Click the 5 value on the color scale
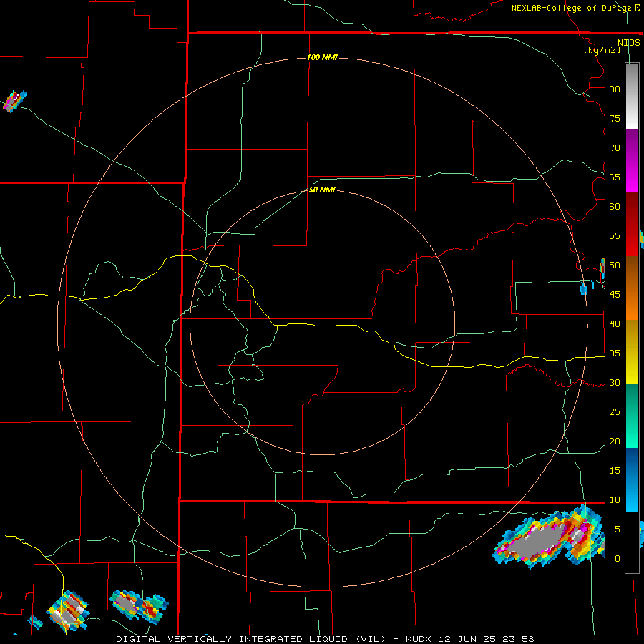The height and width of the screenshot is (644, 644). tap(618, 530)
